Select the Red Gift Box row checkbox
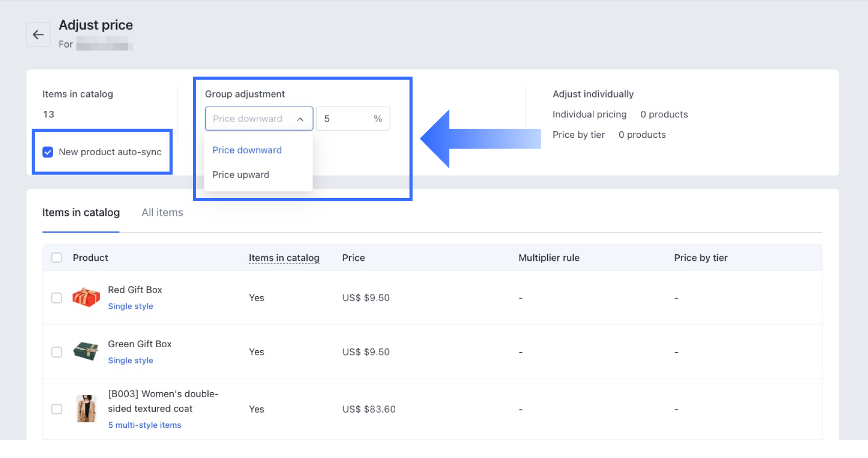This screenshot has height=458, width=868. pyautogui.click(x=57, y=298)
